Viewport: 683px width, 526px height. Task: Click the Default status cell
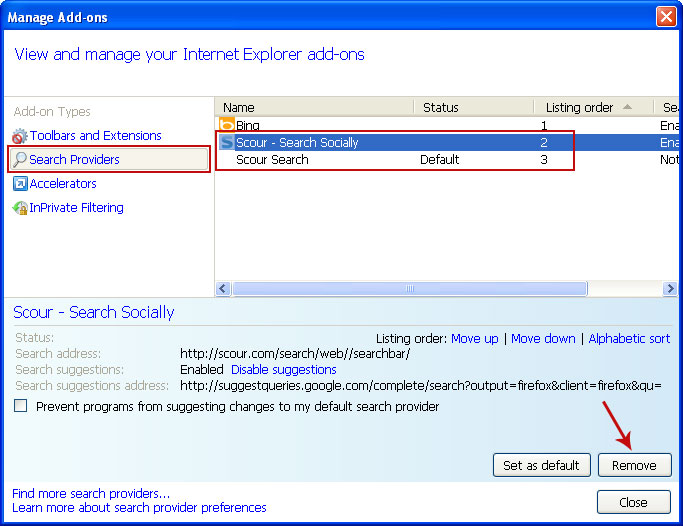click(x=440, y=160)
